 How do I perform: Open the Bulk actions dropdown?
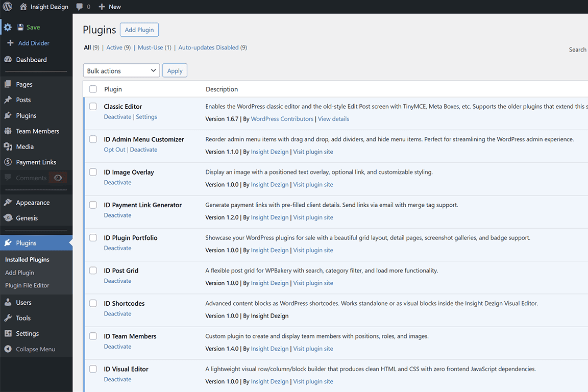121,70
